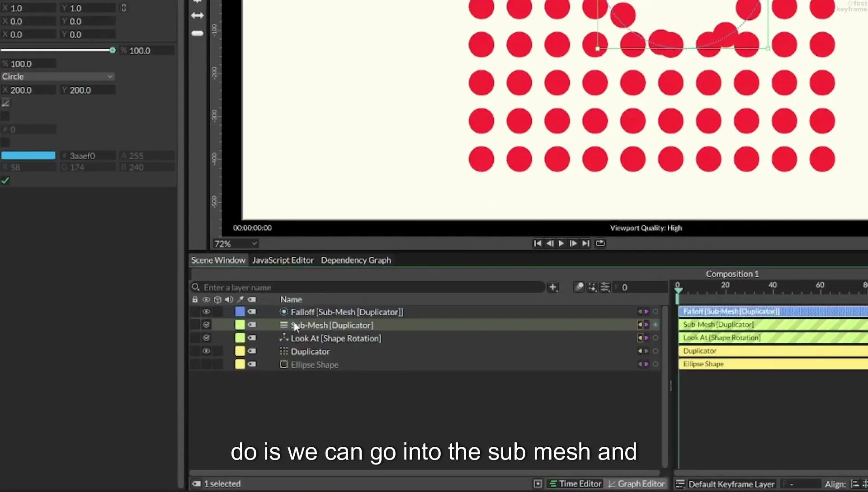868x492 pixels.
Task: Switch to the Scene Window tab
Action: tap(218, 260)
